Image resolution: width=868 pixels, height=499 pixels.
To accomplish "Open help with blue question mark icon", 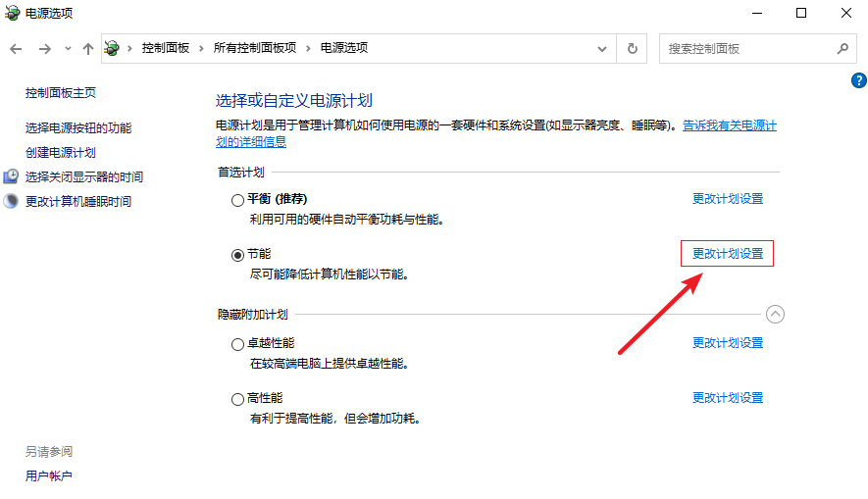I will click(859, 80).
